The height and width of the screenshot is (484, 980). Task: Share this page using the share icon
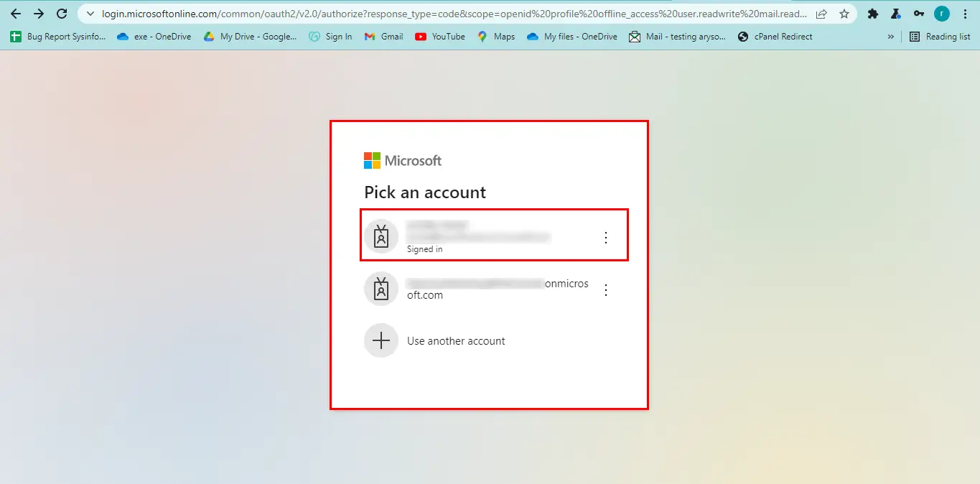[x=821, y=14]
